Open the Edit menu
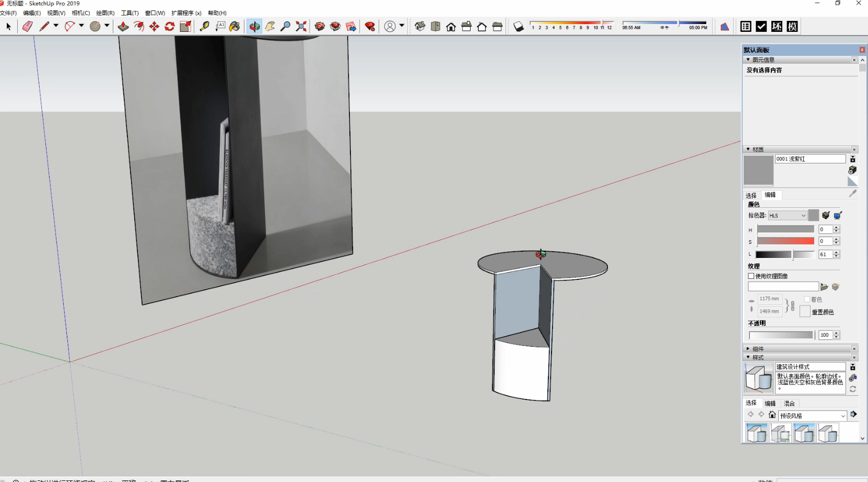 tap(32, 13)
